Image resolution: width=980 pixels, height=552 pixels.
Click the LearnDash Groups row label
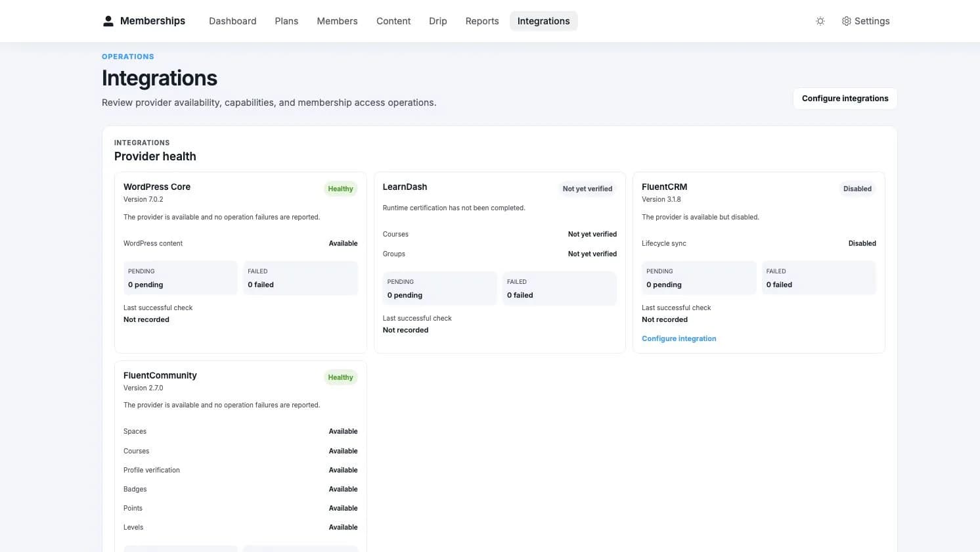tap(394, 254)
